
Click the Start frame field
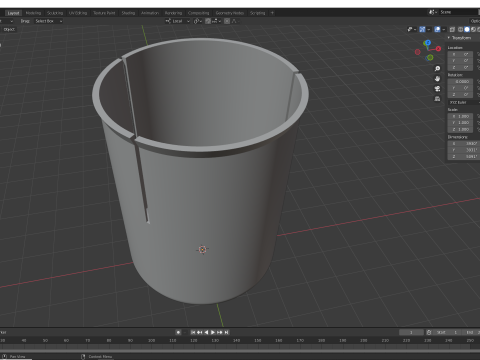point(446,332)
